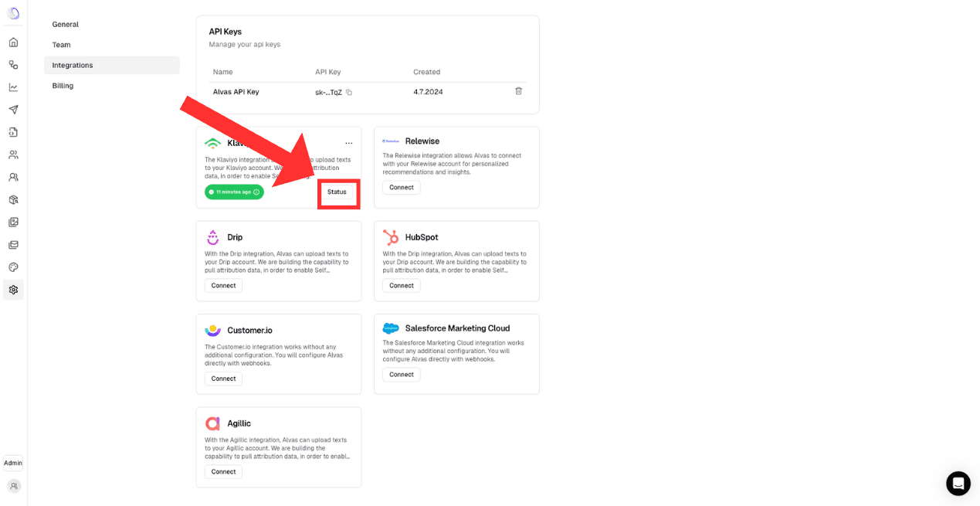Click the Klaviyo Status button
Viewport: 980px width, 506px height.
coord(337,192)
